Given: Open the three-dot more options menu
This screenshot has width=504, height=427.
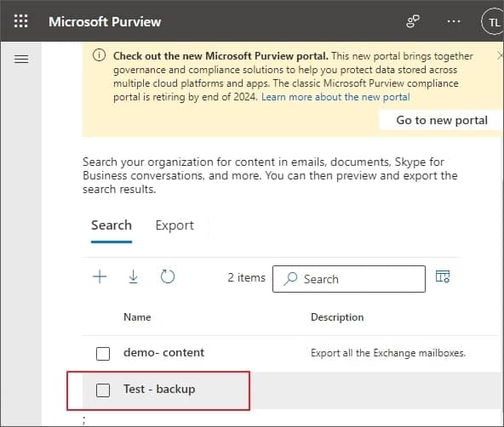Looking at the screenshot, I should tap(454, 21).
